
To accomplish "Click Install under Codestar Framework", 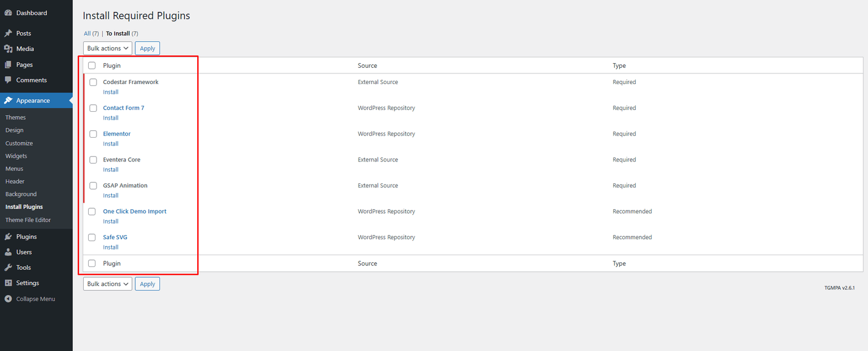I will point(111,92).
